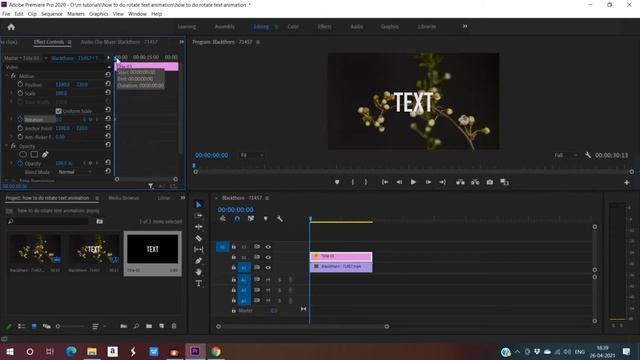The image size is (640, 360).
Task: Toggle animation stopwatch for Rotation
Action: tap(20, 119)
